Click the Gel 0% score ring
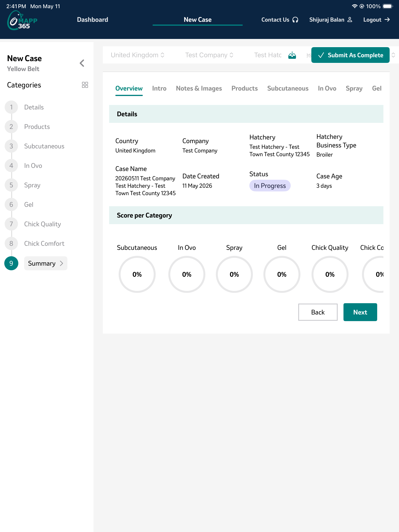This screenshot has width=399, height=532. click(282, 274)
